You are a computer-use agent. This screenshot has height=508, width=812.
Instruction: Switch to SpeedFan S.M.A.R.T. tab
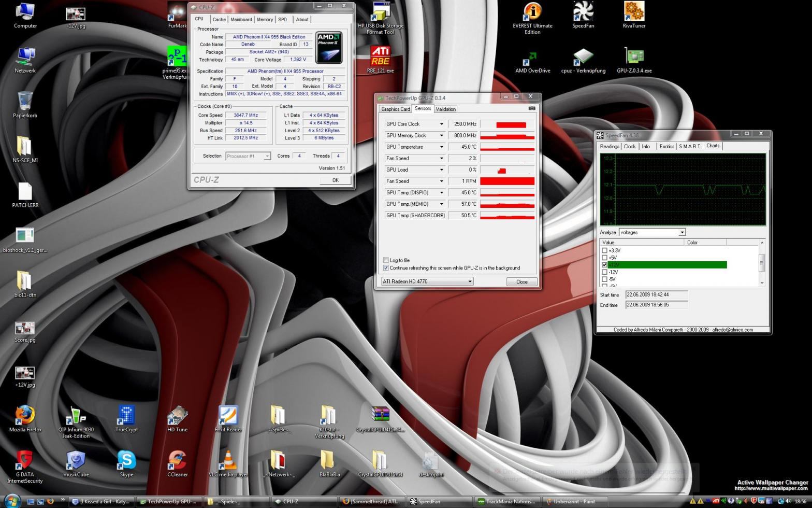690,146
